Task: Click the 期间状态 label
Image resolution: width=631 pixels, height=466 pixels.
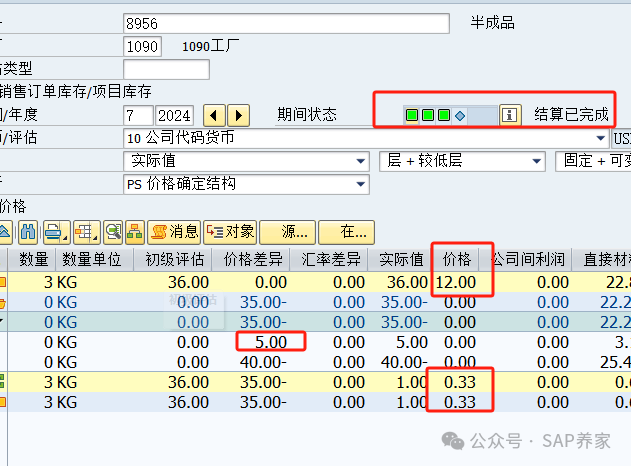Action: click(x=307, y=115)
